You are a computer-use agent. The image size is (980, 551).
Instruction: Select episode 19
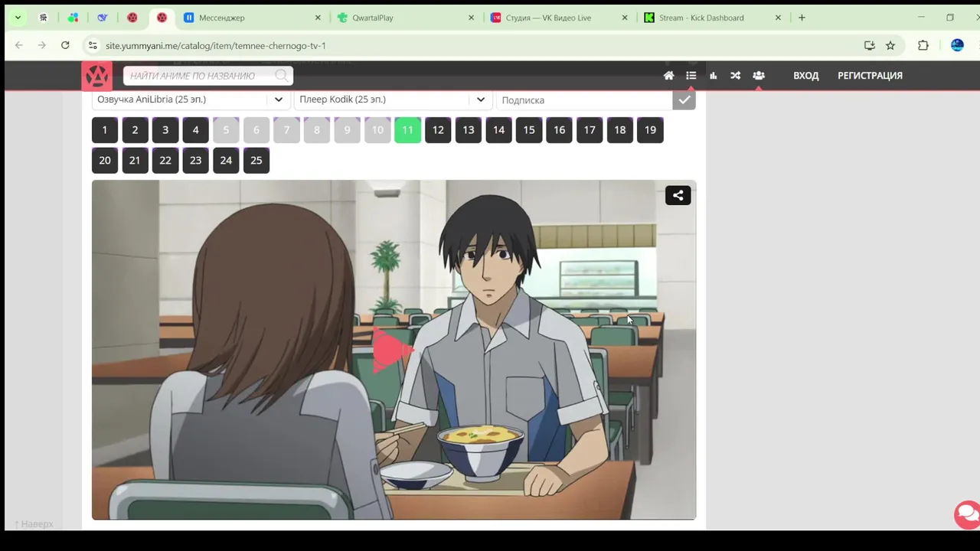tap(650, 130)
